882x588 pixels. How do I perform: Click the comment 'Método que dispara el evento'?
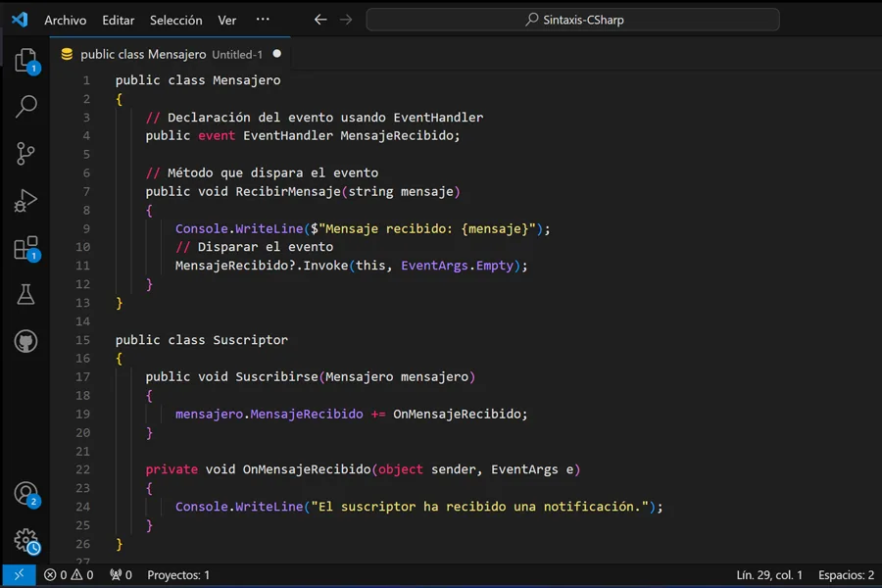tap(272, 172)
